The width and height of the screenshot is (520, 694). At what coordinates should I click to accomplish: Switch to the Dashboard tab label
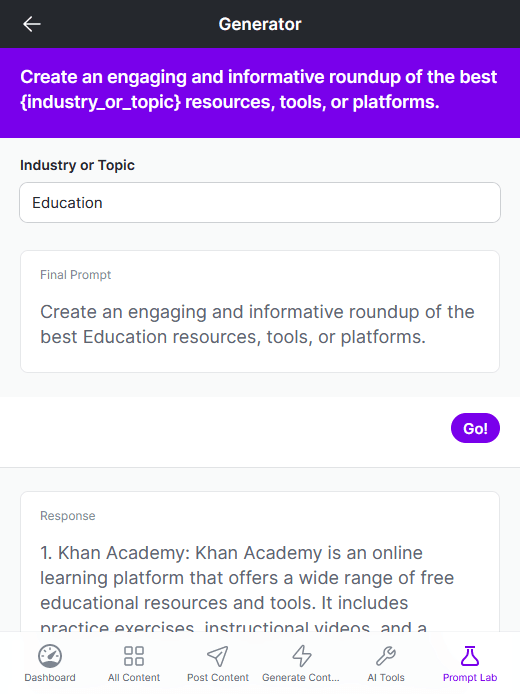pos(50,678)
